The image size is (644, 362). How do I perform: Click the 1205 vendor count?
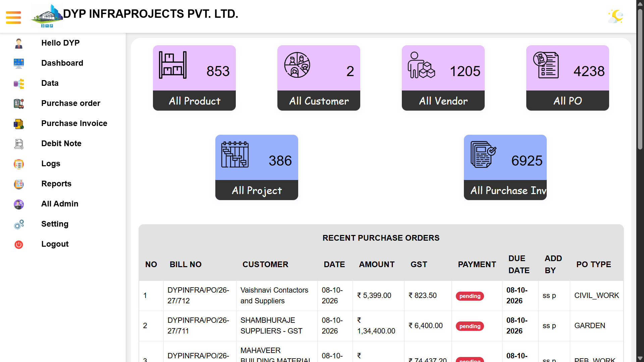(x=465, y=71)
